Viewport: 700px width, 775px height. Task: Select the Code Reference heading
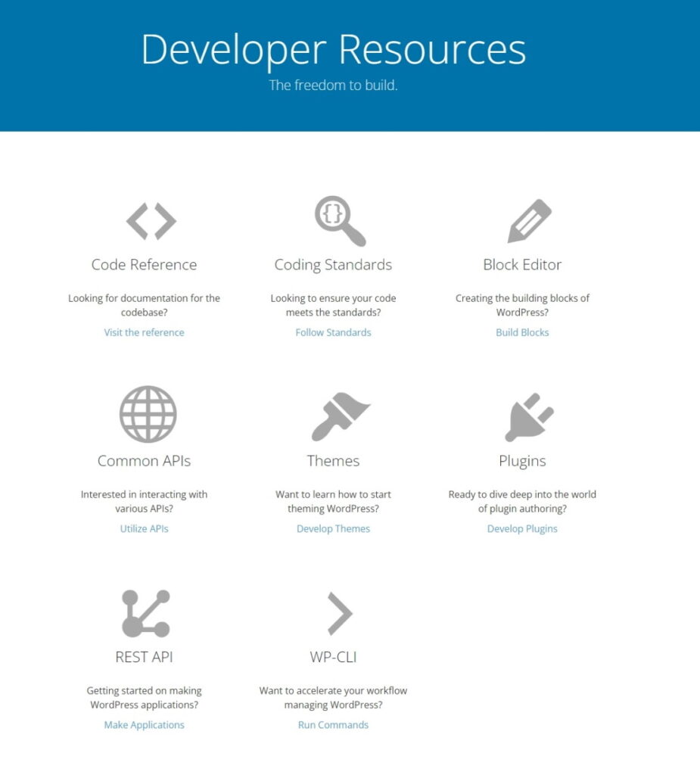(144, 265)
